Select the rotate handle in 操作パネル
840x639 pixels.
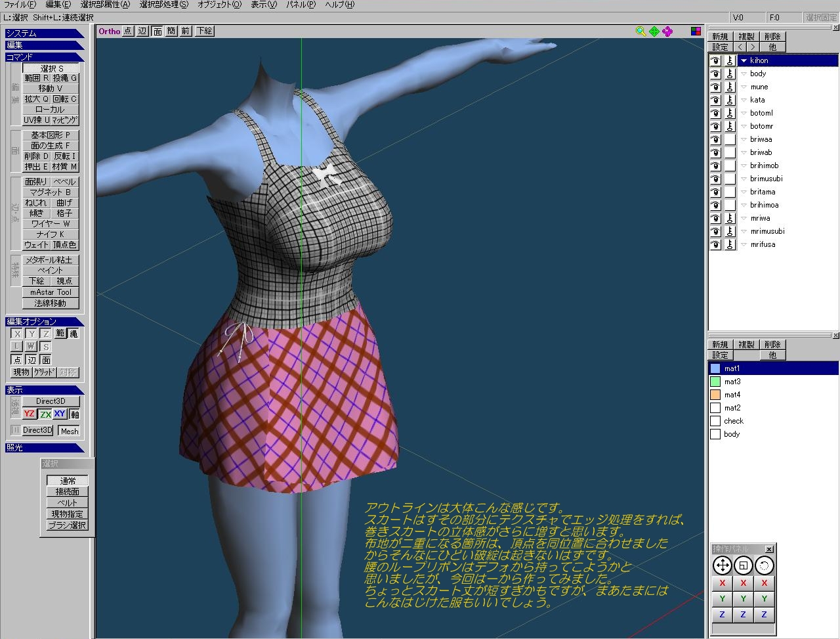tap(764, 565)
